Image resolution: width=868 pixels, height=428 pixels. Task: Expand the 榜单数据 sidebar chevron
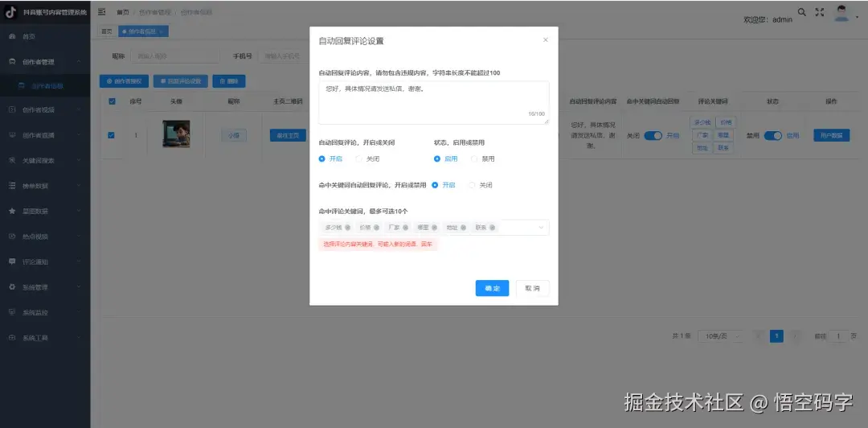(x=79, y=186)
